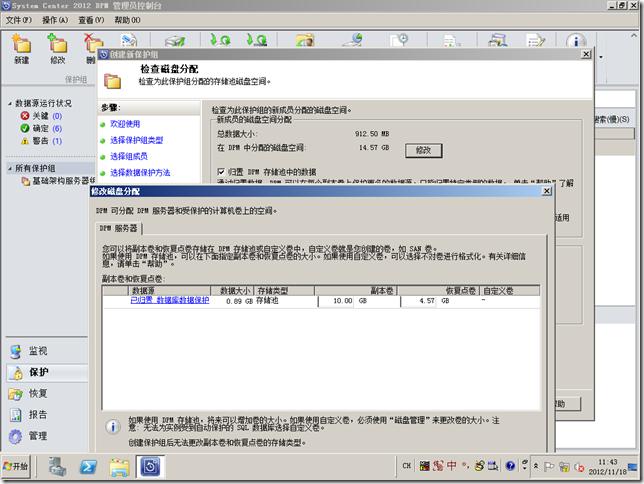Open the 保护 protection workspace

pos(47,372)
